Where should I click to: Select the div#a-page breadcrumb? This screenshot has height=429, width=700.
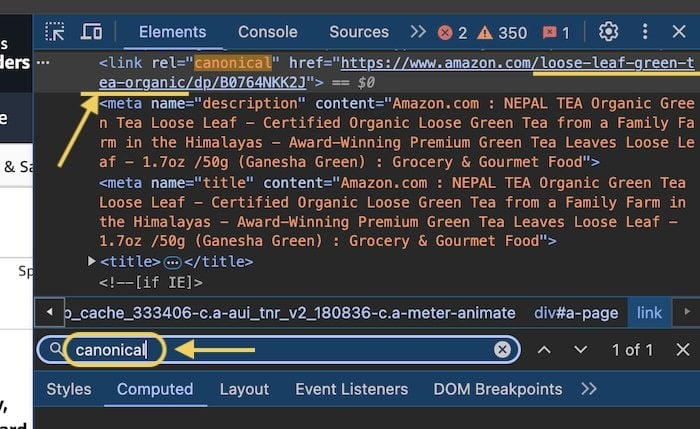tap(576, 313)
